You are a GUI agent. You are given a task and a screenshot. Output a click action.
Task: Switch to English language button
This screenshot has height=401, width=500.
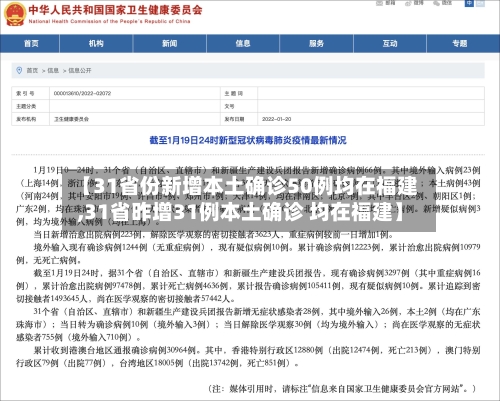(480, 3)
